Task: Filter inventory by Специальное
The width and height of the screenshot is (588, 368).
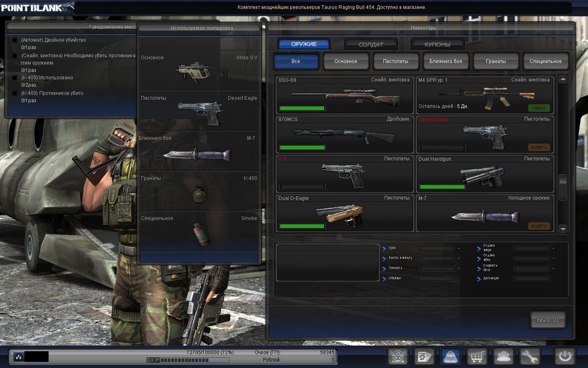Action: pos(546,61)
